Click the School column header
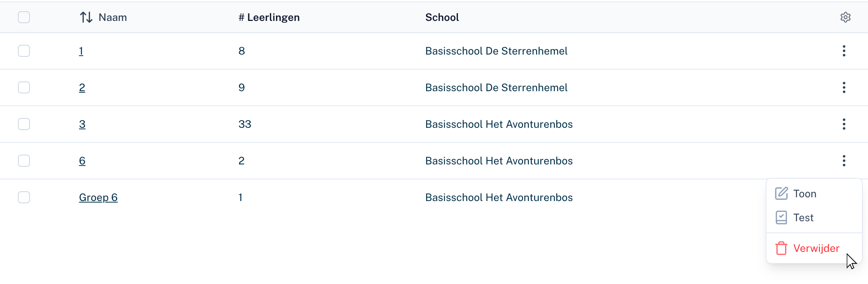The width and height of the screenshot is (868, 284). point(442,17)
